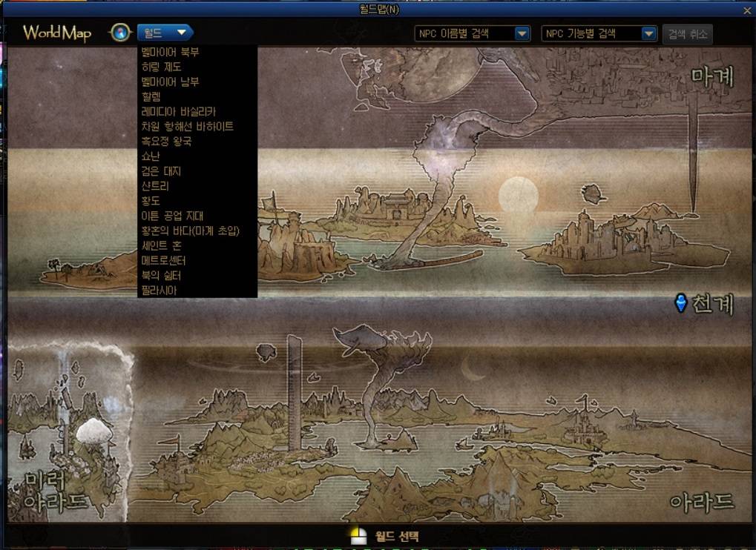Expand the NPC 이름별 검색 dropdown
This screenshot has height=550, width=756.
pyautogui.click(x=472, y=33)
